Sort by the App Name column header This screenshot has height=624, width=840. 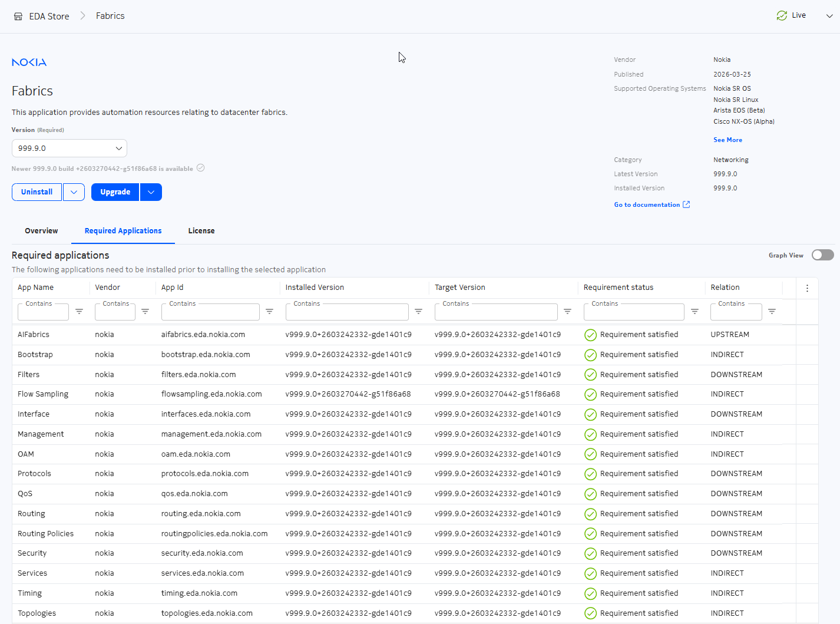pos(35,288)
